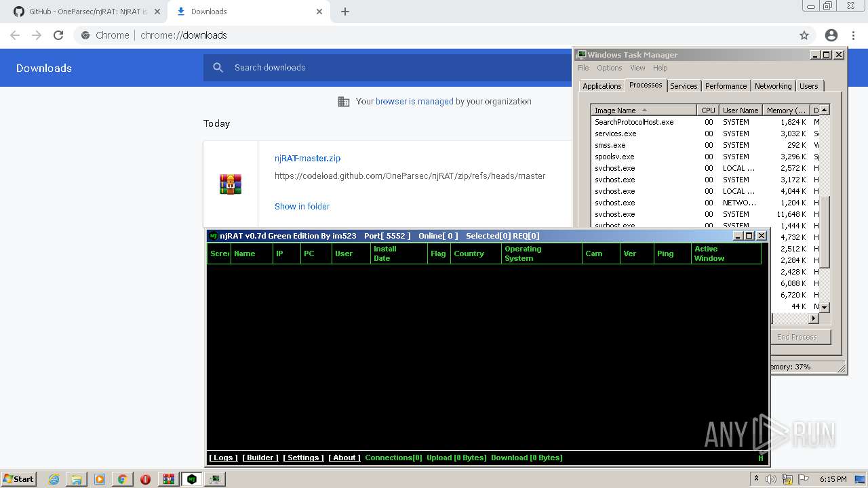Close the Downloads tab
The image size is (868, 488).
[x=319, y=12]
